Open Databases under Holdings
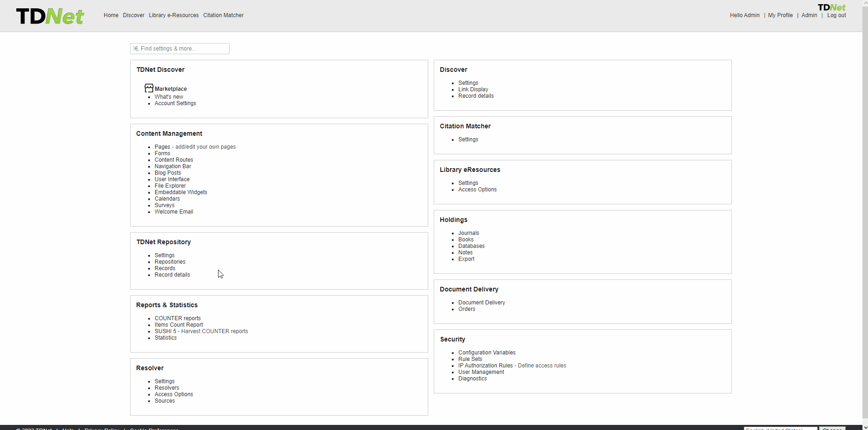This screenshot has width=868, height=430. pos(472,246)
